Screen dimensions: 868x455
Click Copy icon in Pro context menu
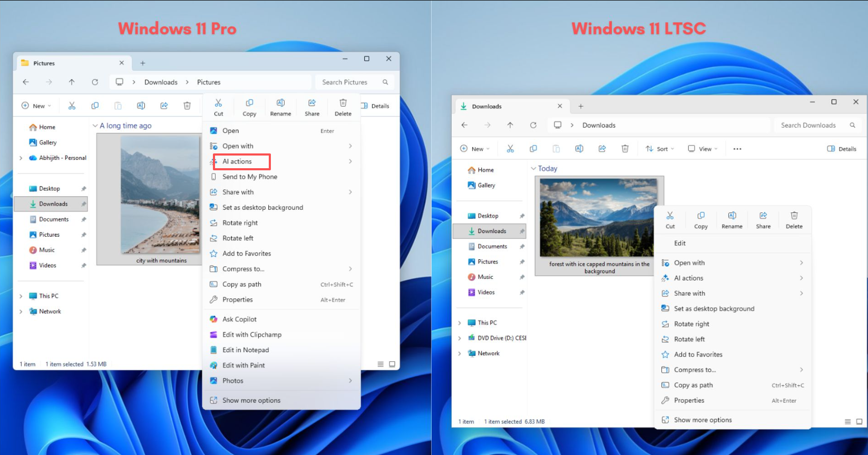click(x=249, y=103)
